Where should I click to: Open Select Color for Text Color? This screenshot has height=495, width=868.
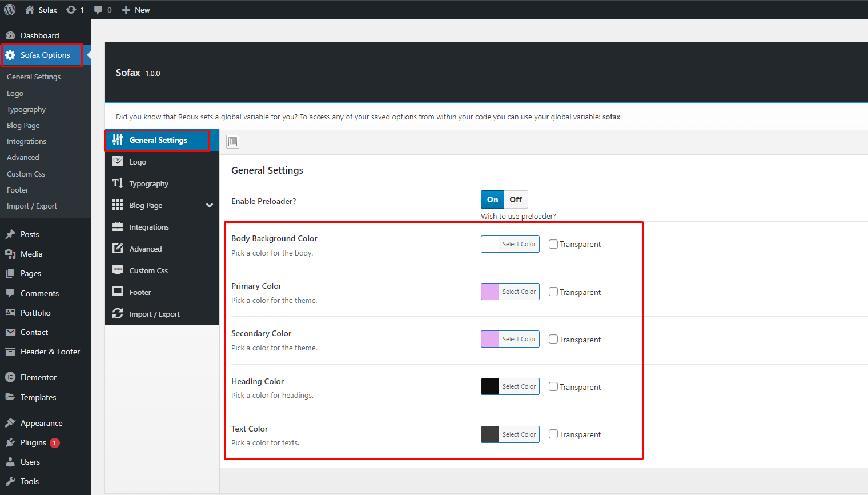pos(519,434)
